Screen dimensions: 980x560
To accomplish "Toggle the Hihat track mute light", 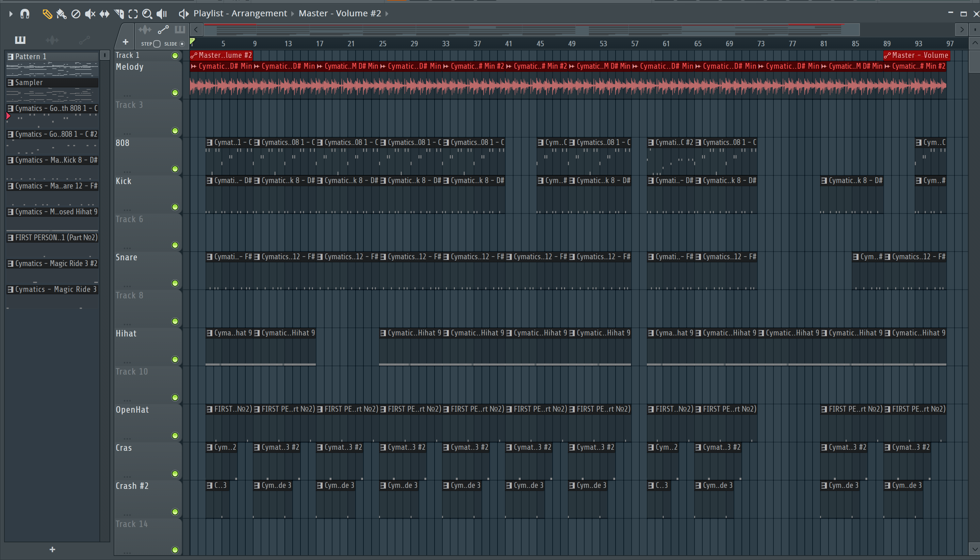I will coord(175,359).
